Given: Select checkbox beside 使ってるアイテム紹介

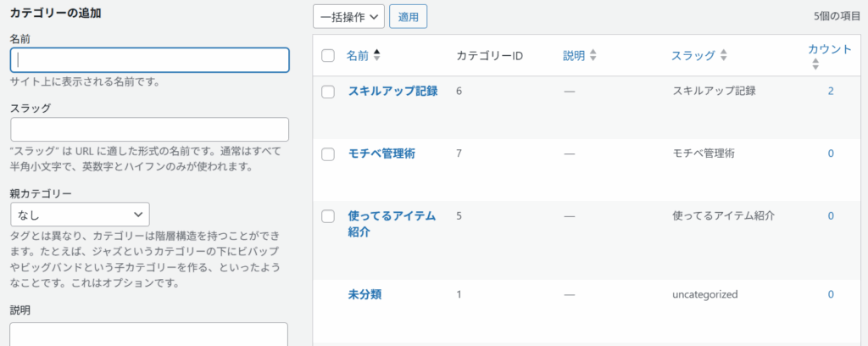Looking at the screenshot, I should click(x=328, y=216).
